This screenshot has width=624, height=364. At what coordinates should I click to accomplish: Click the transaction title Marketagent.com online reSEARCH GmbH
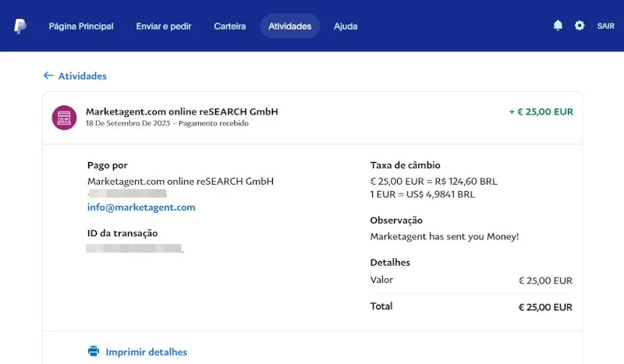182,111
